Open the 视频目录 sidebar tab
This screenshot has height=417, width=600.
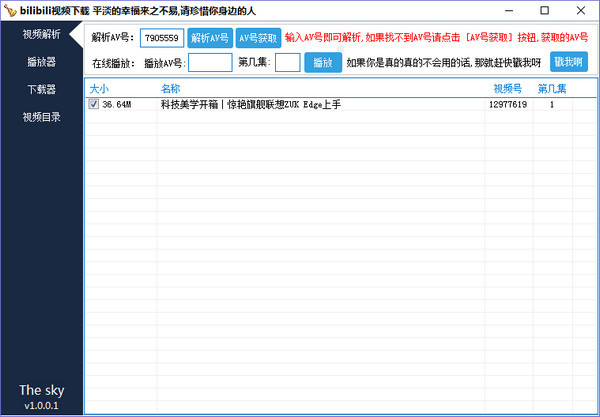click(x=40, y=117)
